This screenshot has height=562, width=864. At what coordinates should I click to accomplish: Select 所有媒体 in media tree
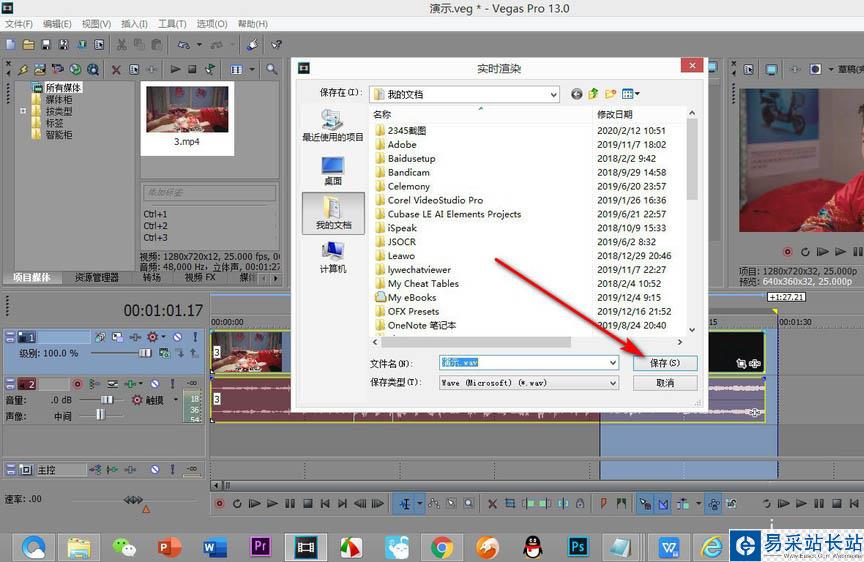[63, 87]
